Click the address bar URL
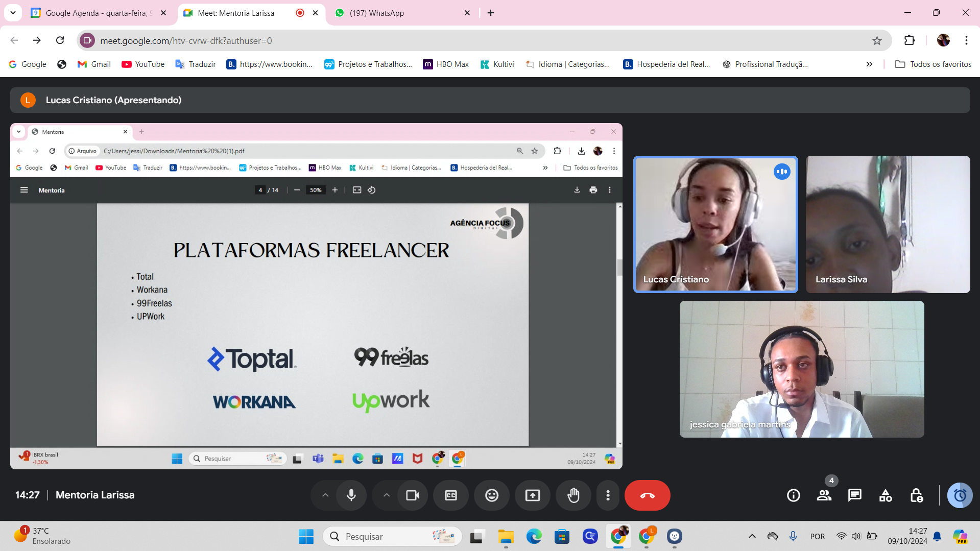980x551 pixels. pos(186,40)
